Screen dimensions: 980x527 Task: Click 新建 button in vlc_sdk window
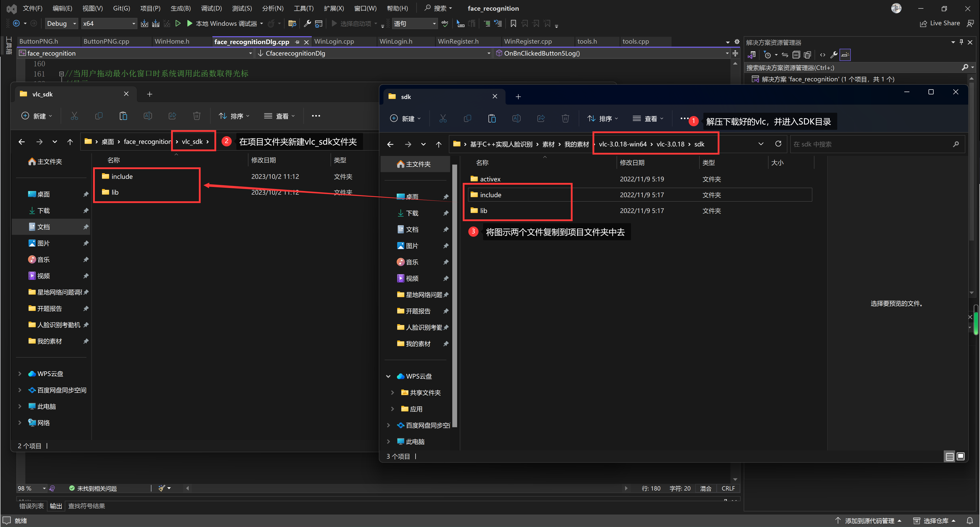(36, 116)
